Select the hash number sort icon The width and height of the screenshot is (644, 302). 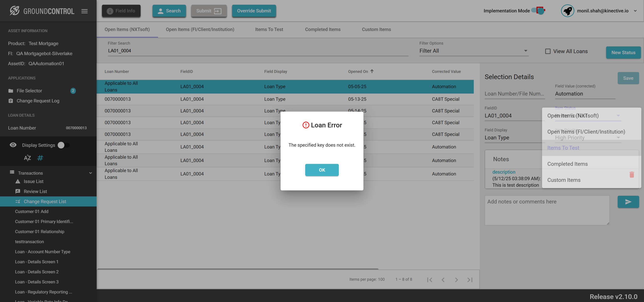click(40, 158)
